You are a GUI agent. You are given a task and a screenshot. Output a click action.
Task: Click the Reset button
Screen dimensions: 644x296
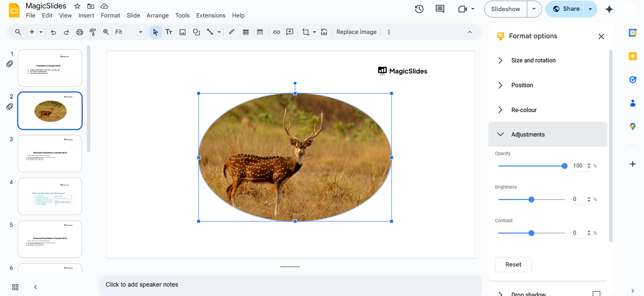tap(513, 264)
